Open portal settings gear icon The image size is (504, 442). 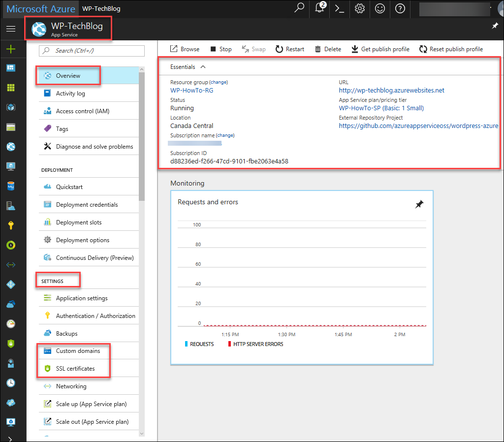[360, 8]
